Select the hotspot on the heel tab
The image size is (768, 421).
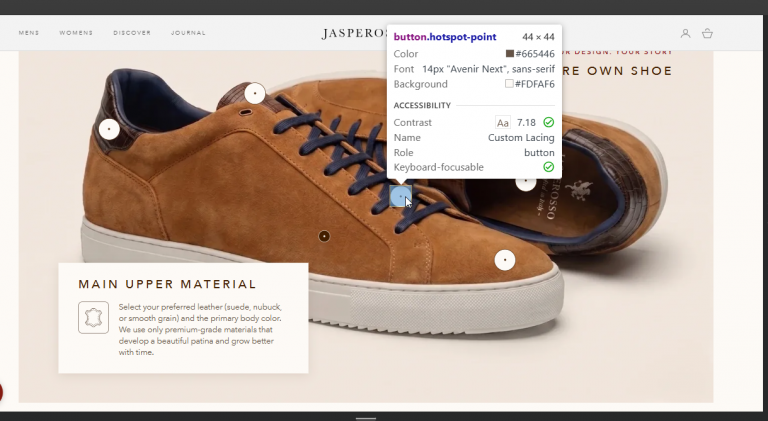(x=109, y=129)
